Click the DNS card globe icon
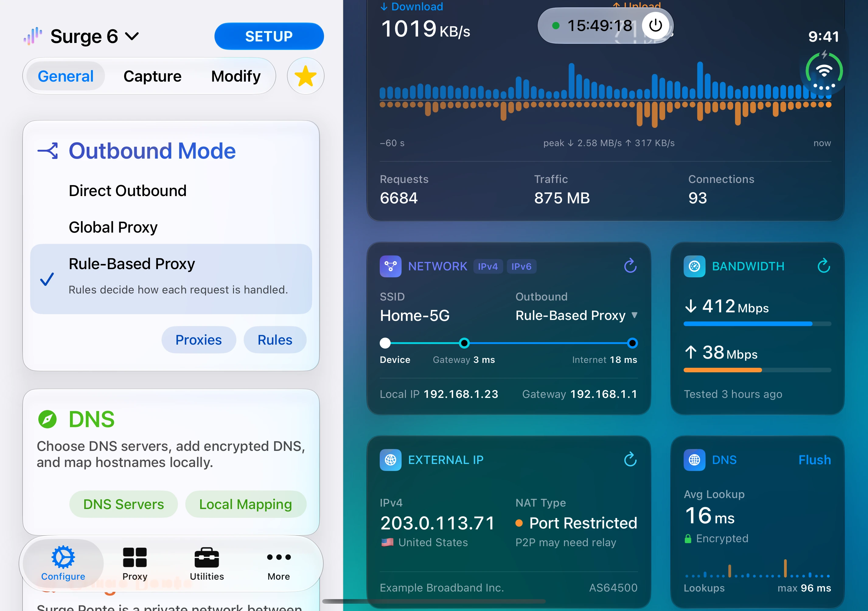 click(695, 460)
